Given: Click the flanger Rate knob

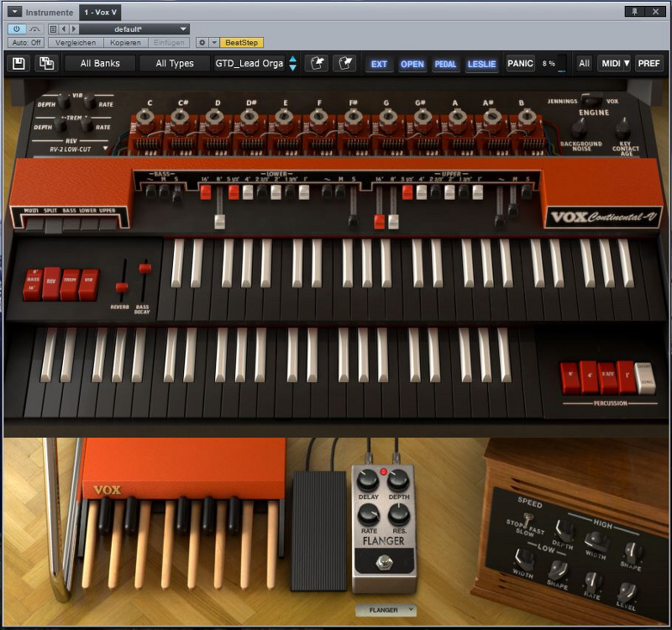Looking at the screenshot, I should pyautogui.click(x=369, y=515).
